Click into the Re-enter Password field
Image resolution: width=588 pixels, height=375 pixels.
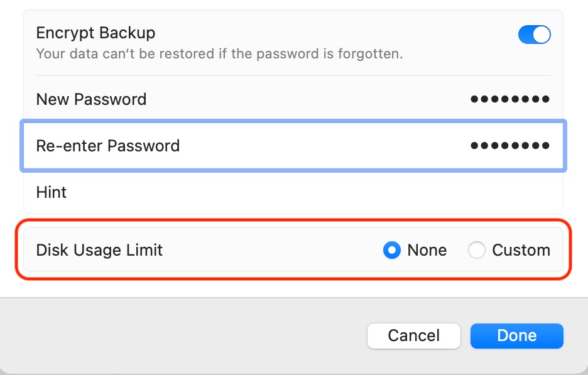[314, 146]
